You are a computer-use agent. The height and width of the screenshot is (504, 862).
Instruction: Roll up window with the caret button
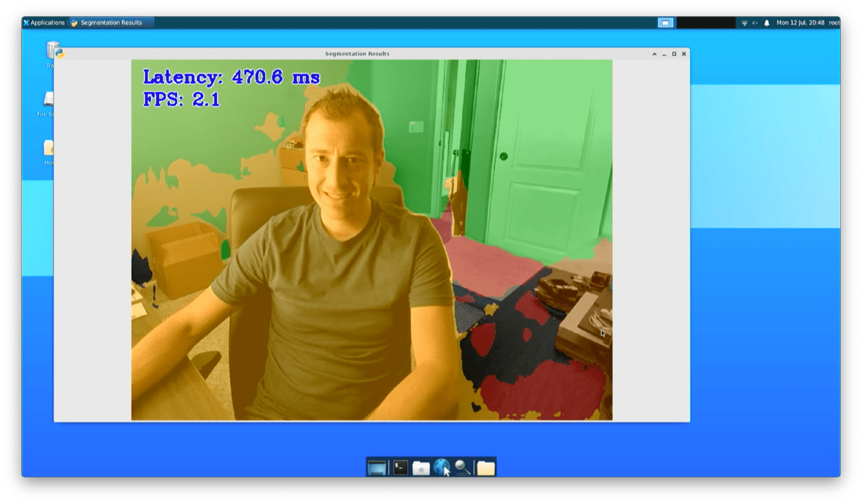[x=654, y=54]
